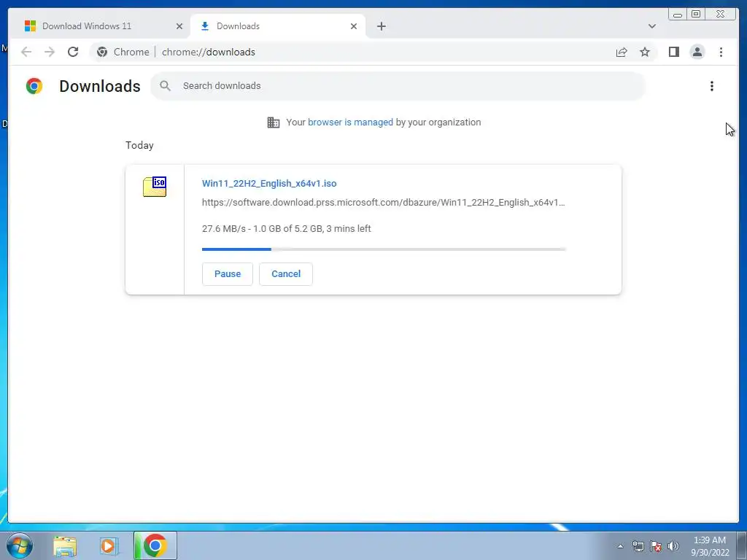Cancel the Win11 ISO download
This screenshot has width=747, height=560.
click(x=286, y=274)
